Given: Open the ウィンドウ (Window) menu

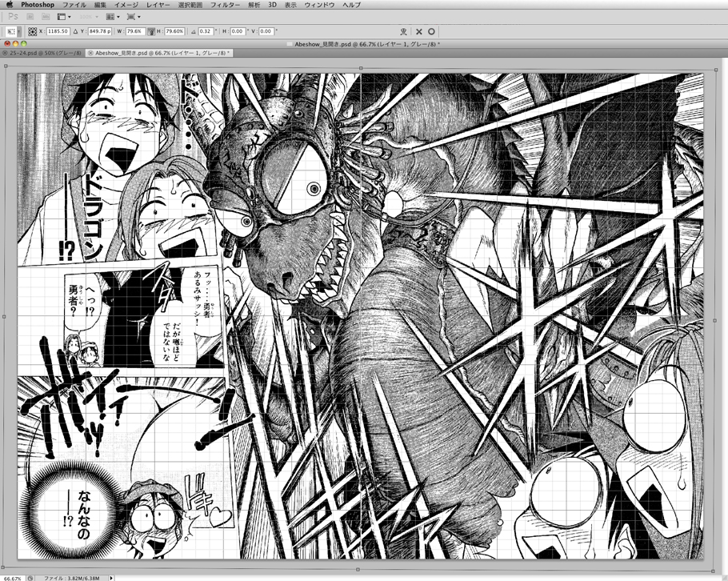Looking at the screenshot, I should click(320, 5).
